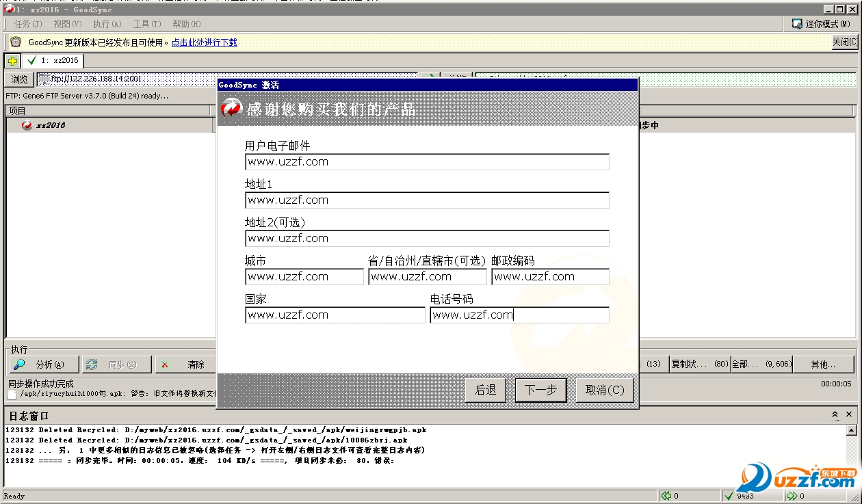Click the 地址2(可选) input field
This screenshot has width=862, height=504.
pyautogui.click(x=427, y=239)
